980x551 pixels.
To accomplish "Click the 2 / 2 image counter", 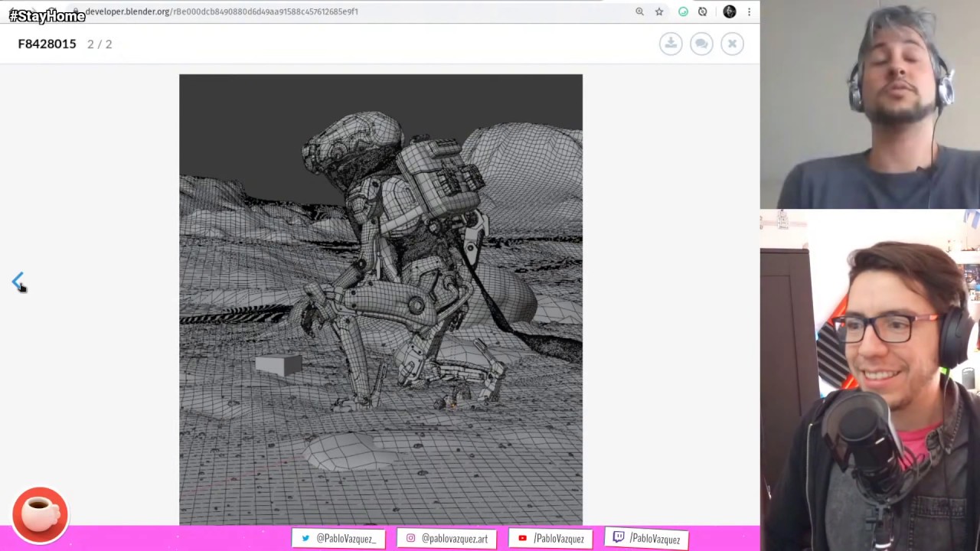I will click(100, 44).
